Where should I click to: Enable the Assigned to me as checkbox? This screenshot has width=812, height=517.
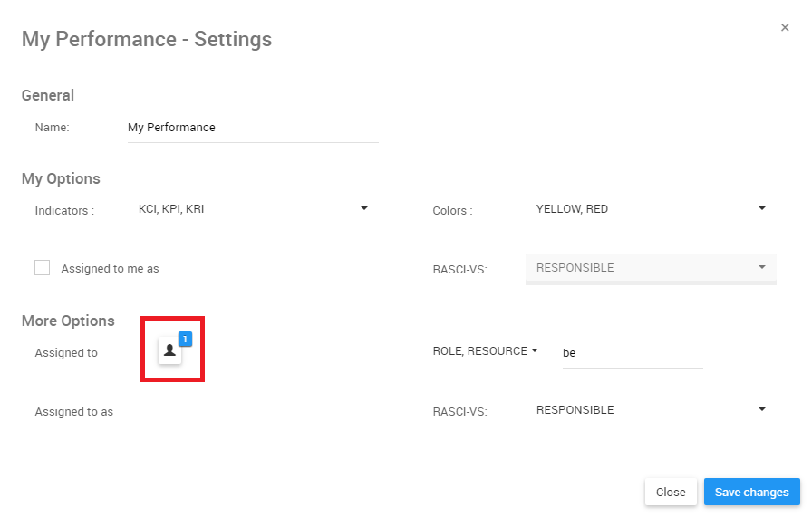point(42,267)
